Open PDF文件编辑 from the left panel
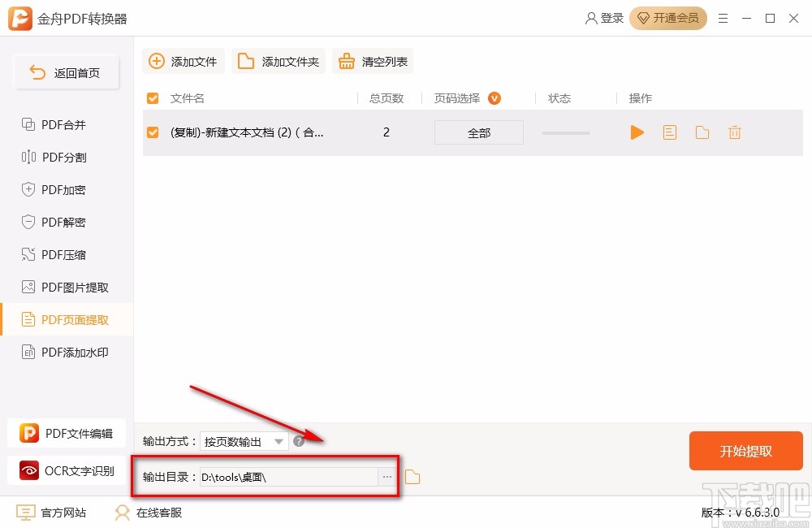The image size is (812, 528). click(67, 433)
